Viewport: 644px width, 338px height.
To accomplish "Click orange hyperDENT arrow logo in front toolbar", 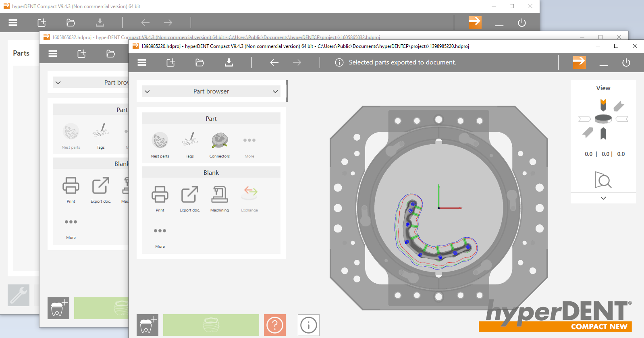I will [580, 62].
